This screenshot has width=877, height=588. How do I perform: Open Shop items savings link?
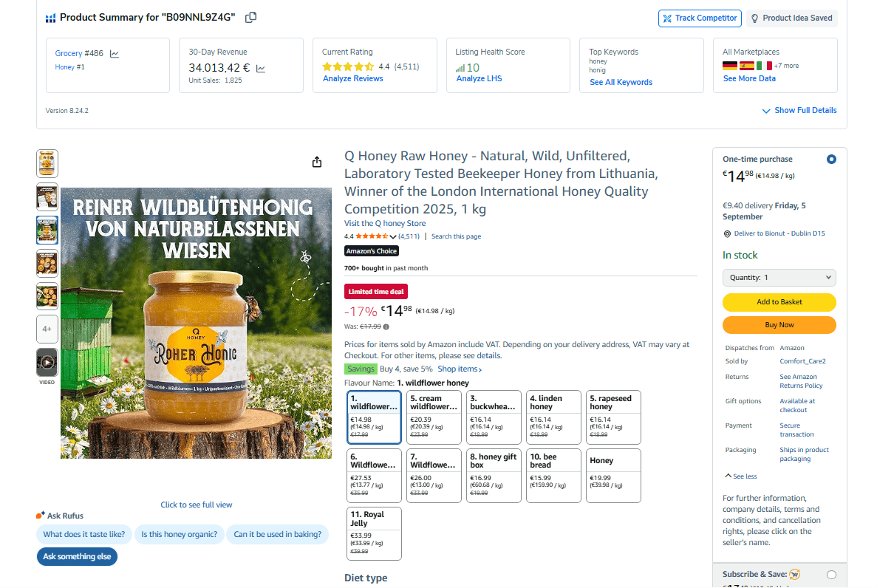(460, 369)
